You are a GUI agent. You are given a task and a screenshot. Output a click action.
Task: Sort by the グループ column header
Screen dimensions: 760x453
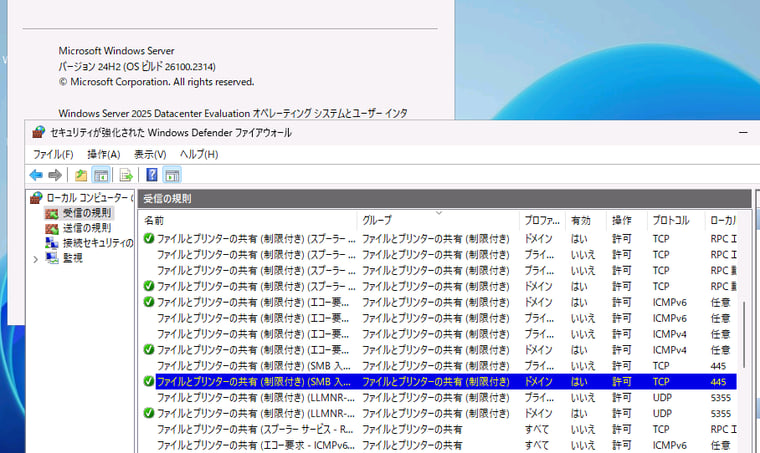point(438,220)
